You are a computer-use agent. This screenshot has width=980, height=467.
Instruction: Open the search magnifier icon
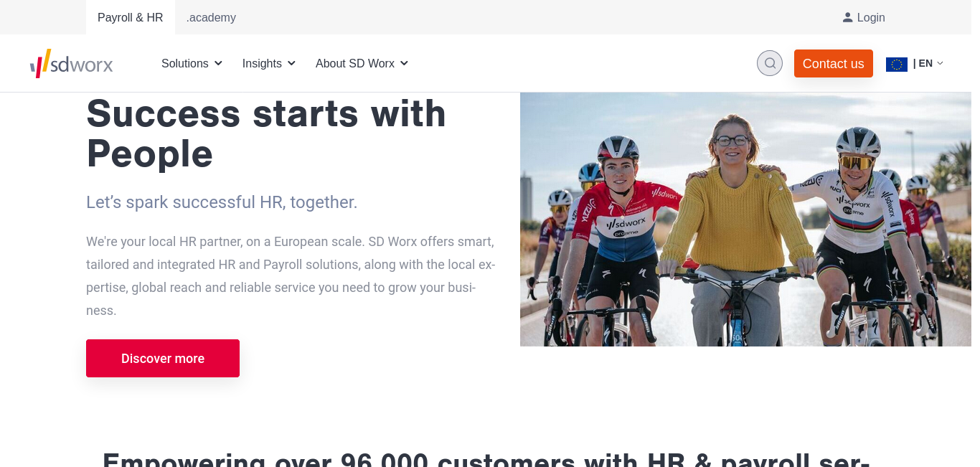770,63
